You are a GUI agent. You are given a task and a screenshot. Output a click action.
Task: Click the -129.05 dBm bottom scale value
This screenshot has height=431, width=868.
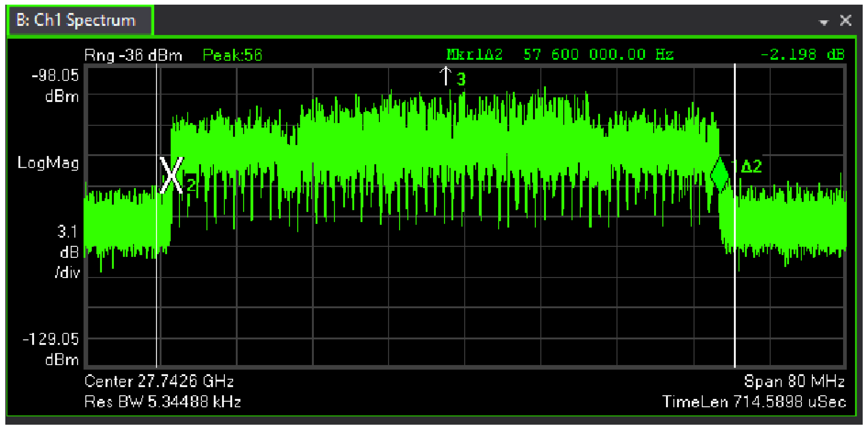click(50, 339)
